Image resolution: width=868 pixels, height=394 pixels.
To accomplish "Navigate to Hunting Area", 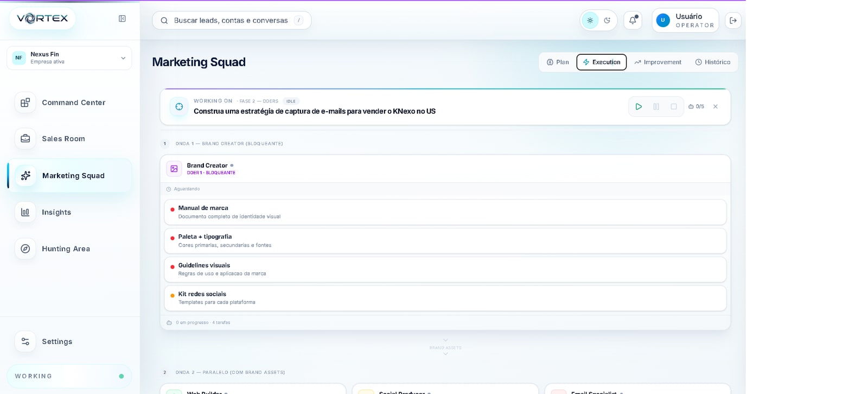I will point(69,249).
